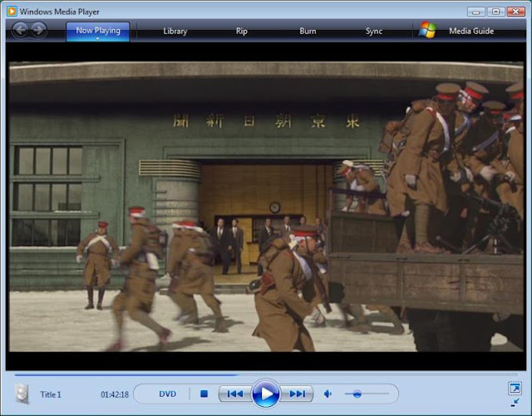The image size is (532, 416).
Task: Adjust the volume slider
Action: 367,394
